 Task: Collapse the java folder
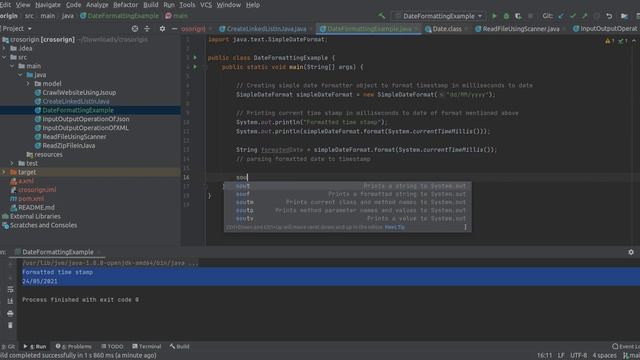pos(20,75)
